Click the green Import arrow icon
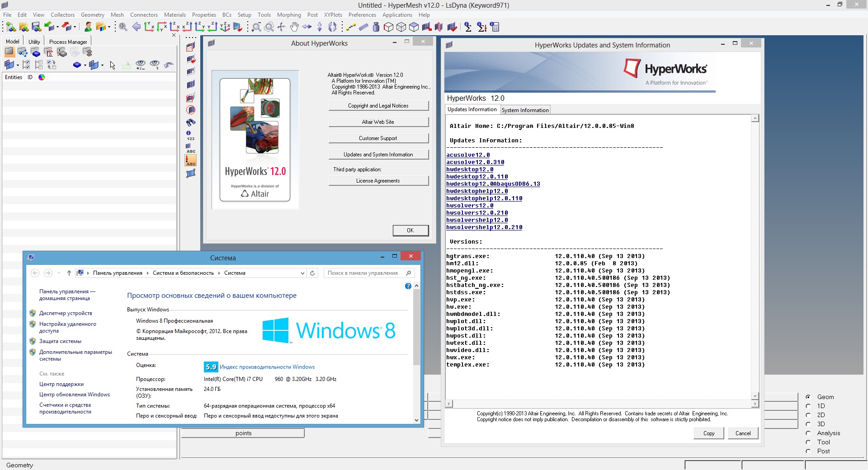Image resolution: width=868 pixels, height=470 pixels. tap(49, 27)
